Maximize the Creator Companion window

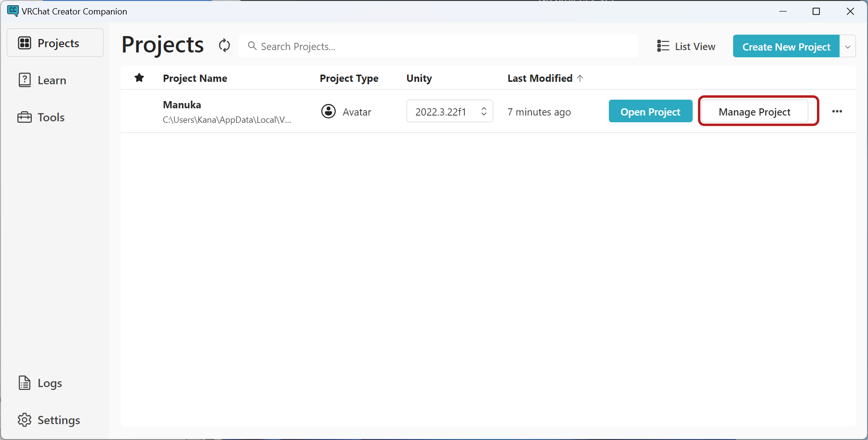tap(816, 11)
